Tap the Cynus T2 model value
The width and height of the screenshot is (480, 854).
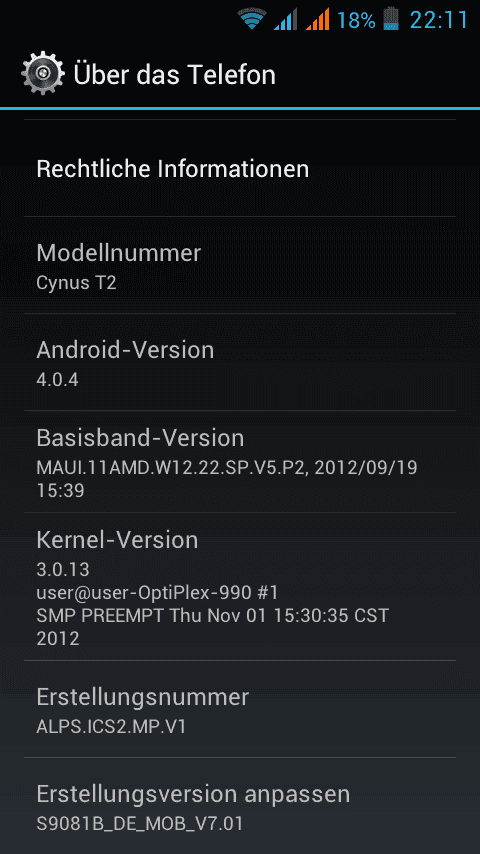76,283
